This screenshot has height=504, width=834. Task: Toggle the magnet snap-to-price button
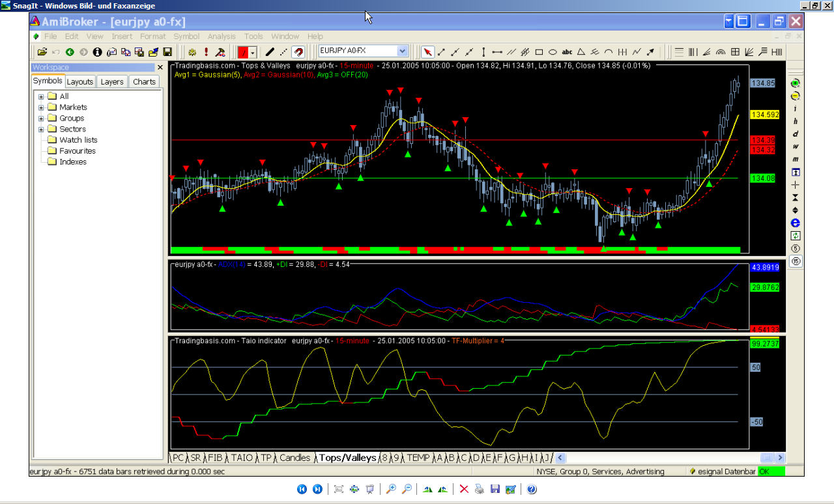[x=298, y=52]
